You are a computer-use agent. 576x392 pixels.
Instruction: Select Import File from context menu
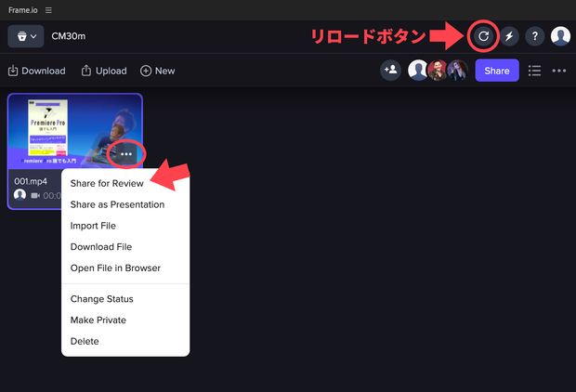93,226
